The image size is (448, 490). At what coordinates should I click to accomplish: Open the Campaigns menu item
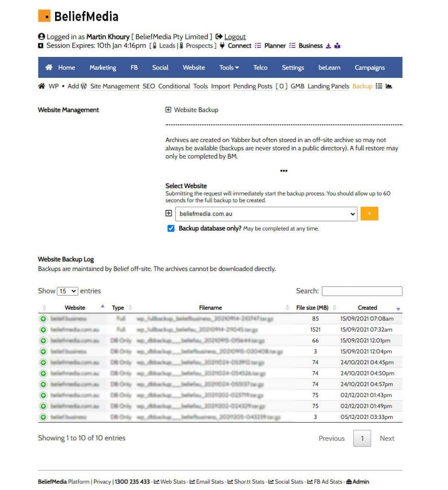(369, 67)
